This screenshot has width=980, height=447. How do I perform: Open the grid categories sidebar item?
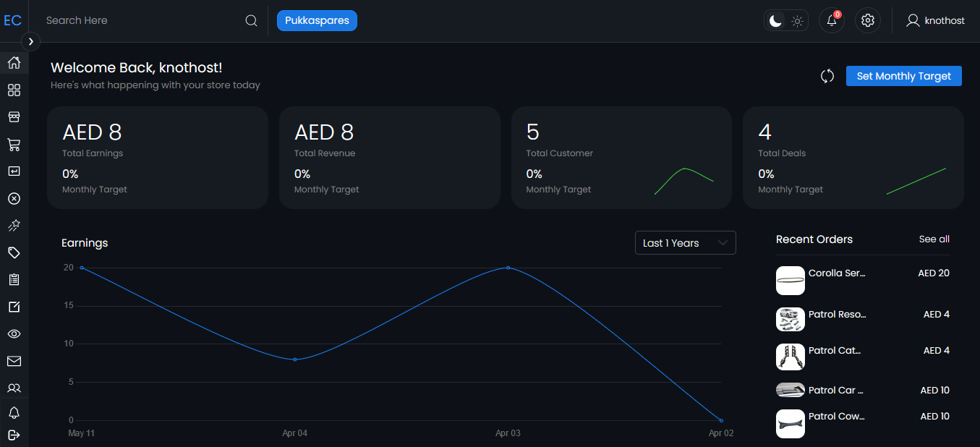14,90
